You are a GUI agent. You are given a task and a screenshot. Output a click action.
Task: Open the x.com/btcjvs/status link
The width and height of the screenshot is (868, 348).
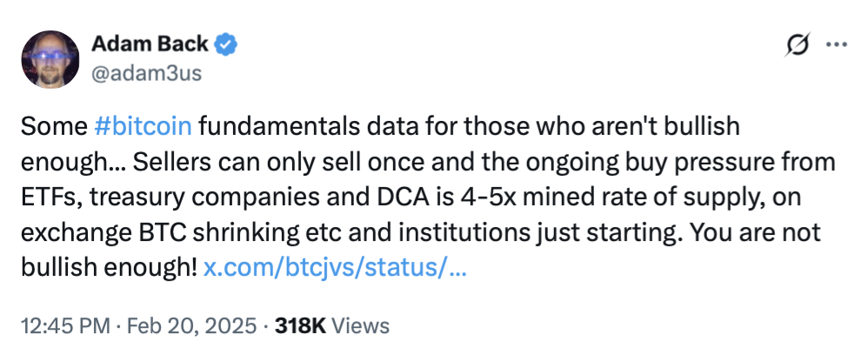click(336, 269)
